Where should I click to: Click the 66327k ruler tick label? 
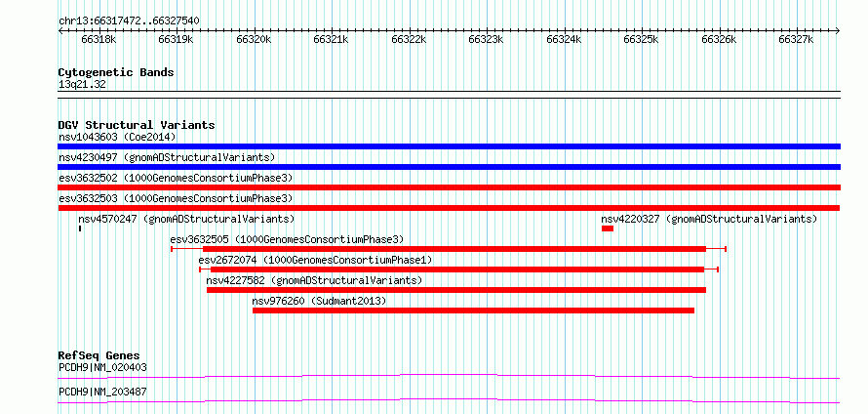(797, 40)
